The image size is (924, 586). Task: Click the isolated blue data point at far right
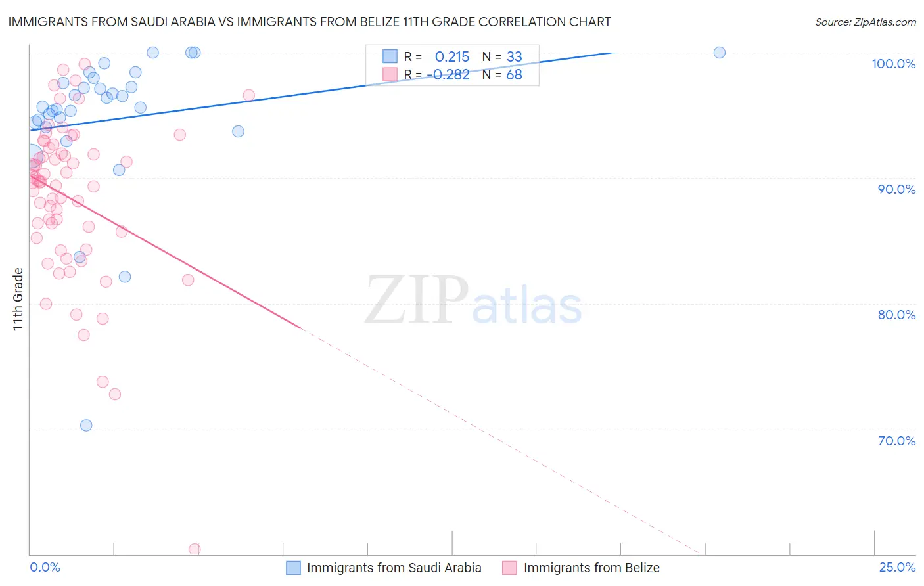[720, 53]
